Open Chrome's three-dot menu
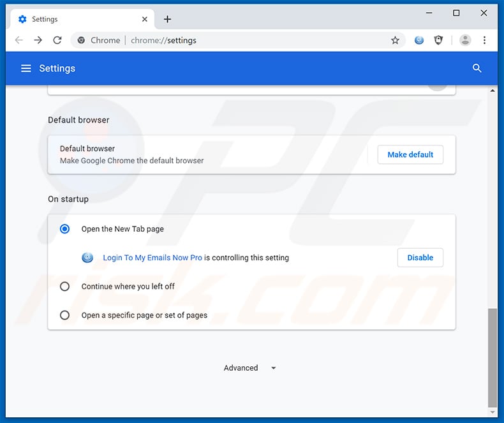Screen dimensions: 504x423 coord(484,40)
